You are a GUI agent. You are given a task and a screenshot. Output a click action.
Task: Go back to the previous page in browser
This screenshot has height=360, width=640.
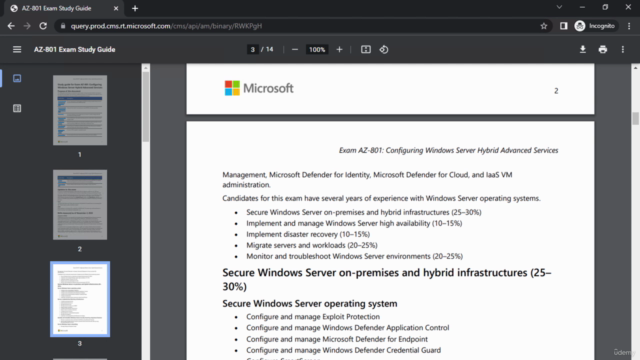[11, 26]
